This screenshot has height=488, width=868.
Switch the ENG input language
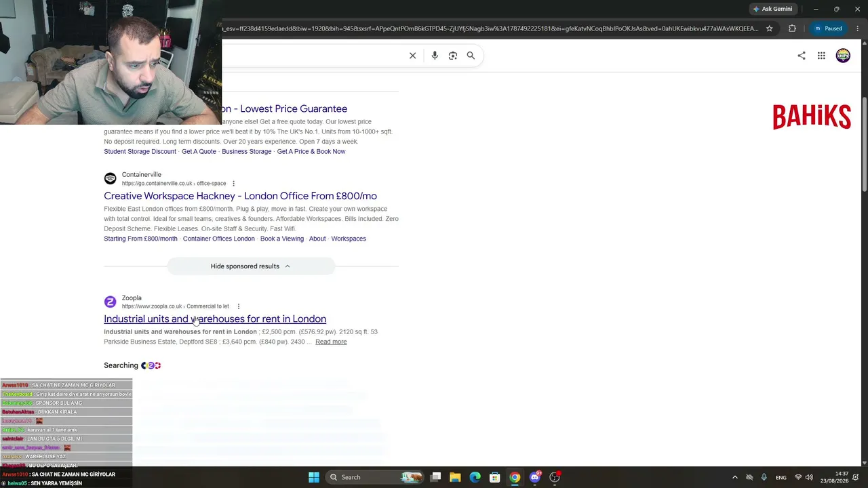tap(781, 477)
